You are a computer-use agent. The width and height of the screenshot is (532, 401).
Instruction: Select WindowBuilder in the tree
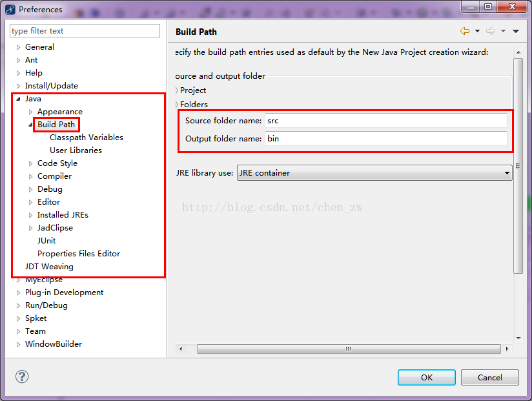[x=54, y=344]
